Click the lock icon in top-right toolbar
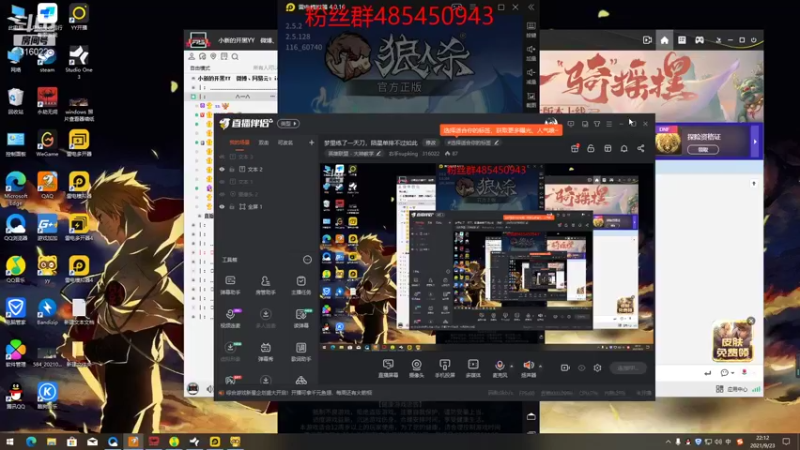 click(x=591, y=148)
